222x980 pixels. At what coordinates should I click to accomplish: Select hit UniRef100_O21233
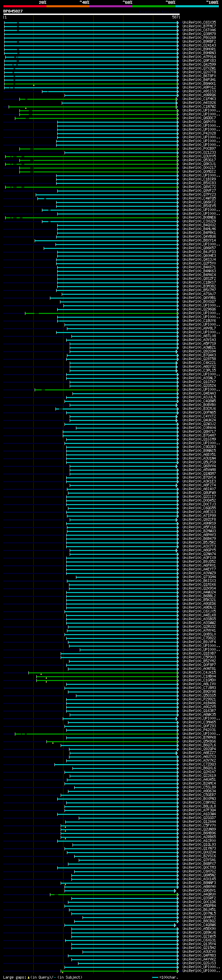(199, 153)
